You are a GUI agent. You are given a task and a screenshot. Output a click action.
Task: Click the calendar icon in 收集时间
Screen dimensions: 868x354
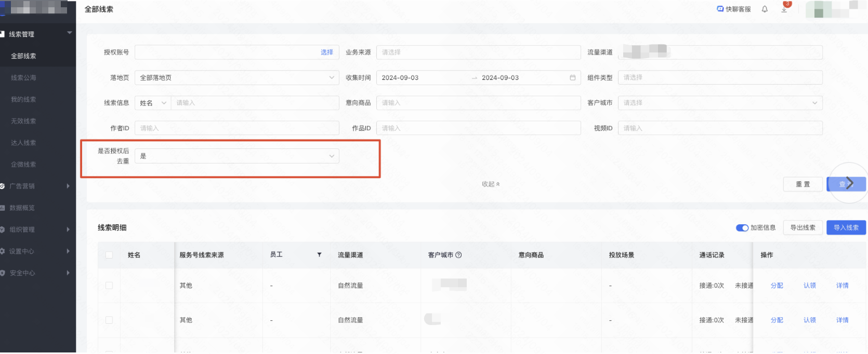[x=572, y=77]
